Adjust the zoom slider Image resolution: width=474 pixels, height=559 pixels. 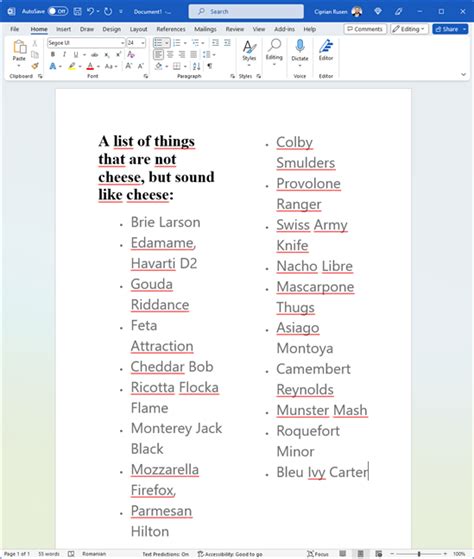coord(419,554)
